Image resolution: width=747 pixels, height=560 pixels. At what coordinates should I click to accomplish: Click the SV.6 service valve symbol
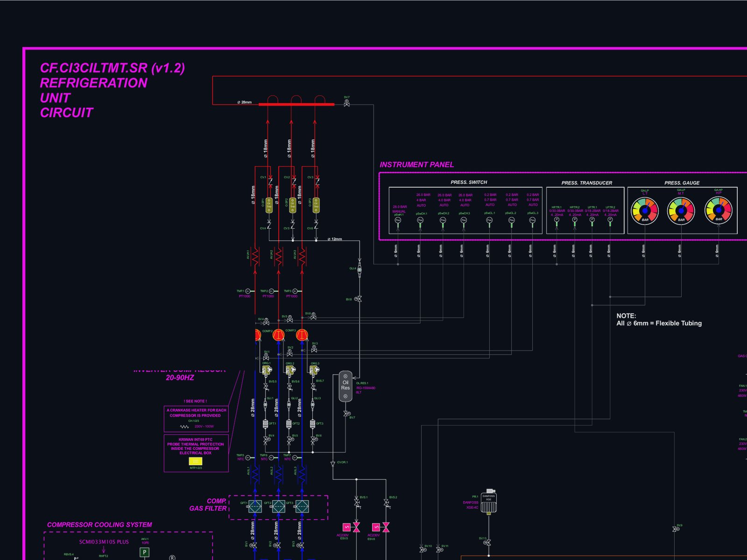pos(313,316)
